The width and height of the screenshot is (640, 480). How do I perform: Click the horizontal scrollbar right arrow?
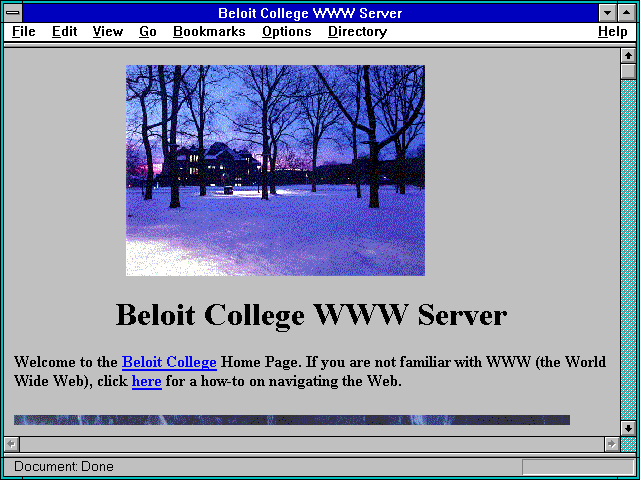coord(612,444)
